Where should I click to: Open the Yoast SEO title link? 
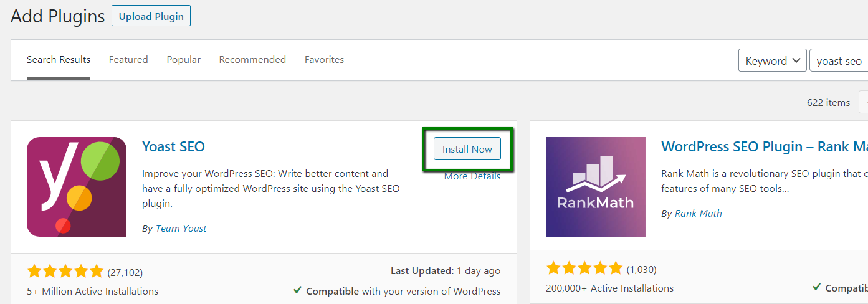click(173, 147)
